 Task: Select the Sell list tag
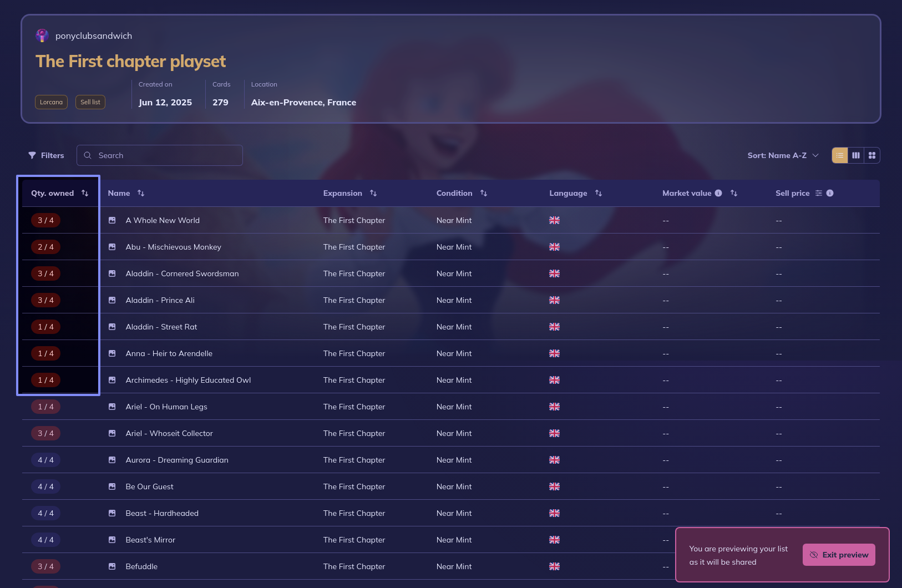pos(90,102)
